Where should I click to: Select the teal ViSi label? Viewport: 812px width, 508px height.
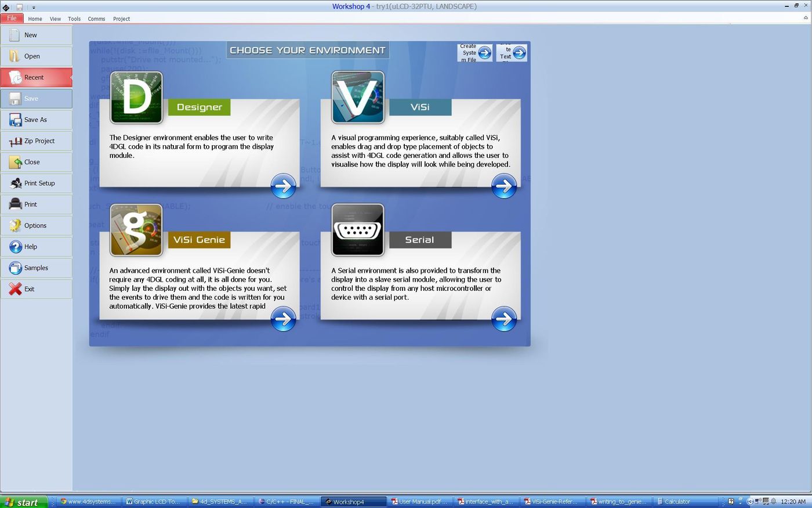(x=420, y=107)
